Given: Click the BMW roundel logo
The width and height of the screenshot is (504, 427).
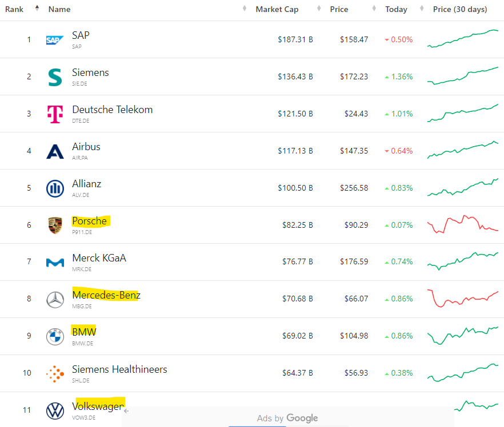Looking at the screenshot, I should click(x=55, y=337).
